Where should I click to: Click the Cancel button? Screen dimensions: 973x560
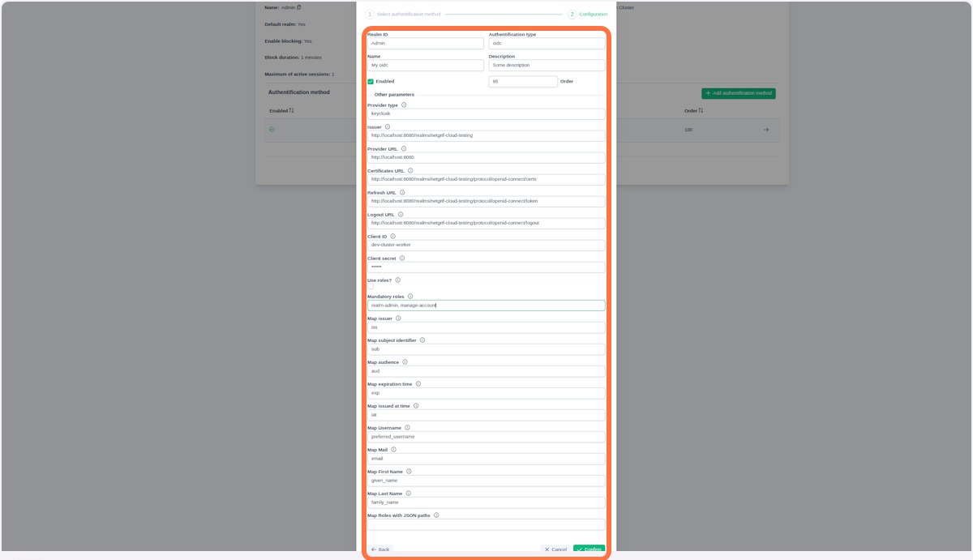[x=555, y=549]
